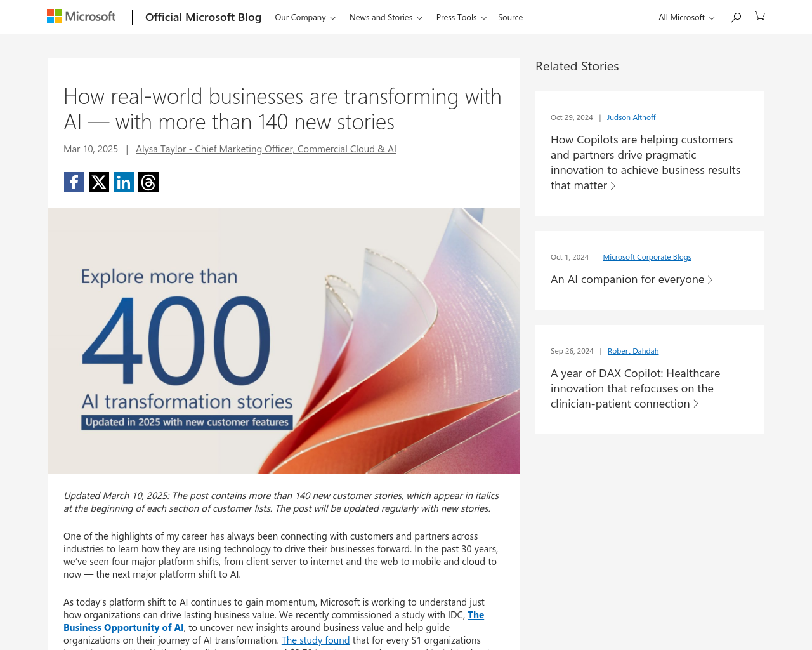812x650 pixels.
Task: Click the 400 AI transformation stories hero image
Action: (284, 341)
